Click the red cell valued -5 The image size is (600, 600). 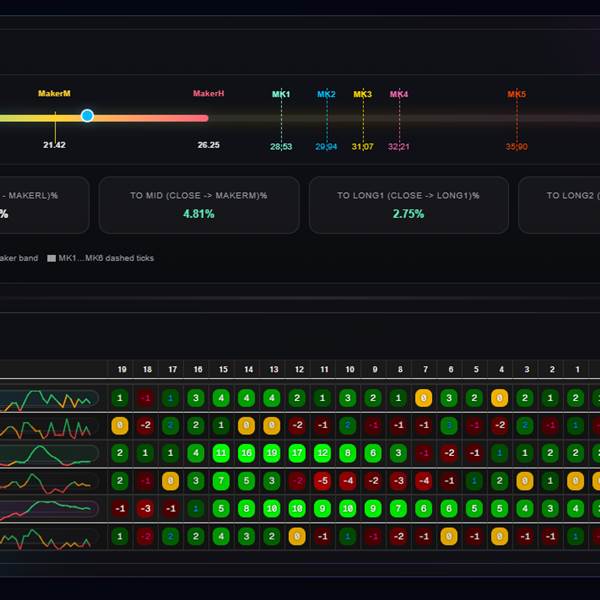point(322,481)
